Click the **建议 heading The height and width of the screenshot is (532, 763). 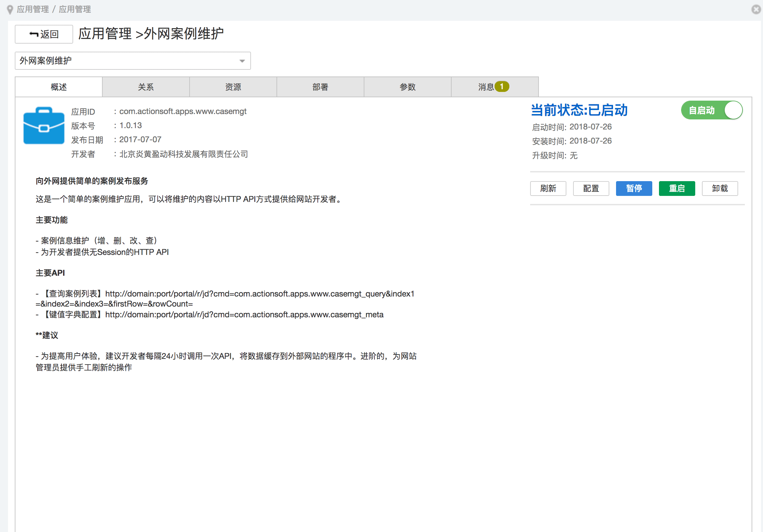click(x=47, y=335)
